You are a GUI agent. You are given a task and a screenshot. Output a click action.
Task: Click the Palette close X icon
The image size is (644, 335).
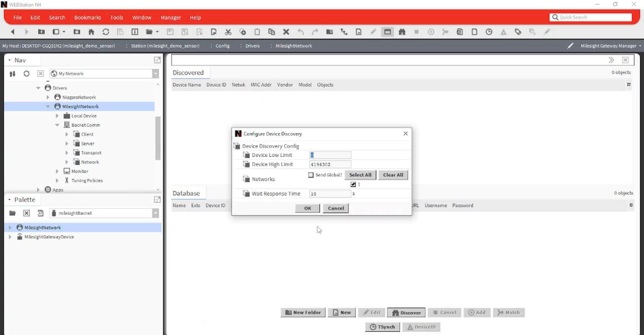point(27,213)
